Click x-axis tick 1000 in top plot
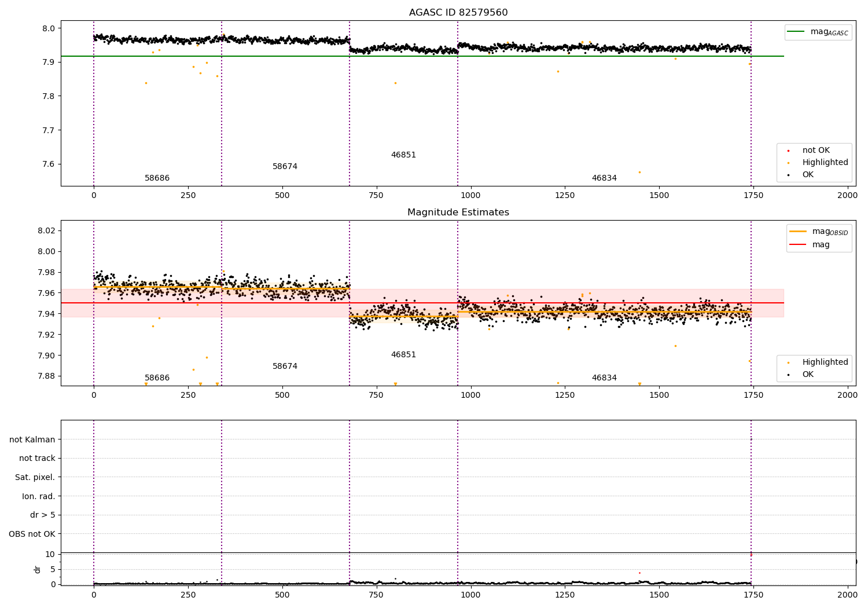868x608 pixels. (x=471, y=196)
